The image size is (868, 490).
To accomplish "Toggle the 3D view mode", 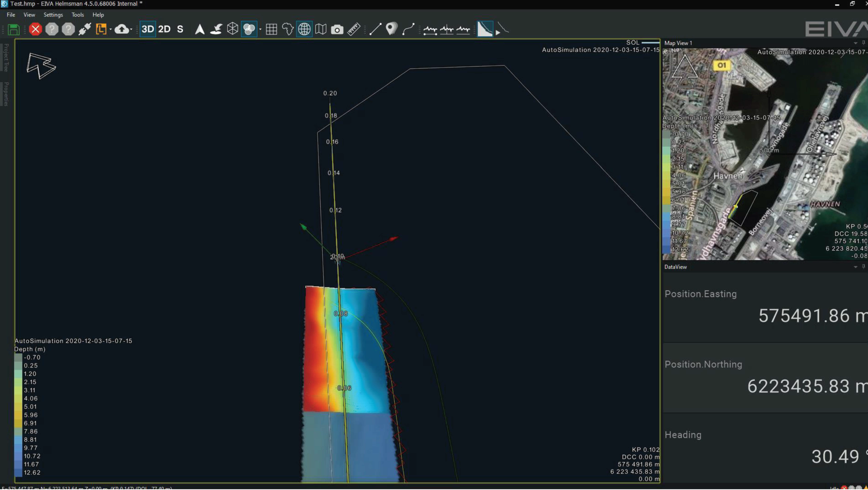I will [147, 29].
